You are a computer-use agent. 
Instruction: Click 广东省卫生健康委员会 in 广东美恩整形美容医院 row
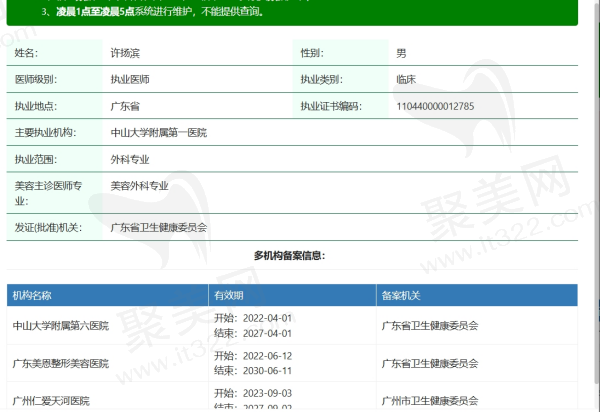tap(430, 363)
